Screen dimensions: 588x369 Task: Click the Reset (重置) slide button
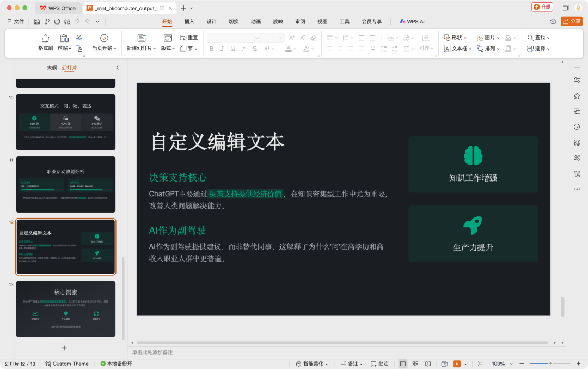(188, 38)
